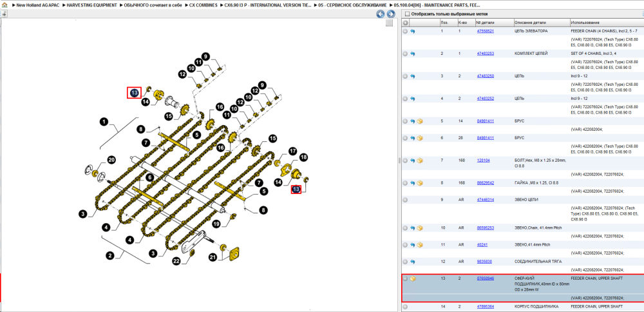Add part 47483253 with its plus icon
Viewport: 644px width, 312px height.
click(405, 54)
